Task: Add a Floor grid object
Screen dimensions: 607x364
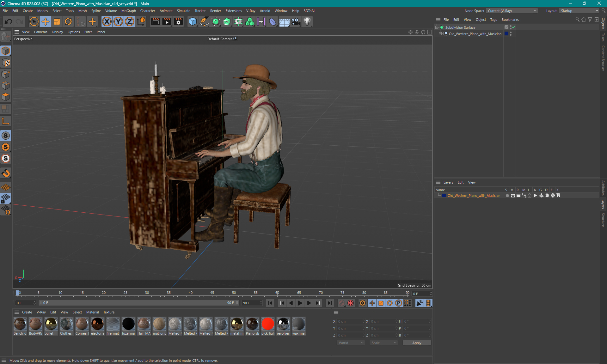Action: pyautogui.click(x=284, y=21)
